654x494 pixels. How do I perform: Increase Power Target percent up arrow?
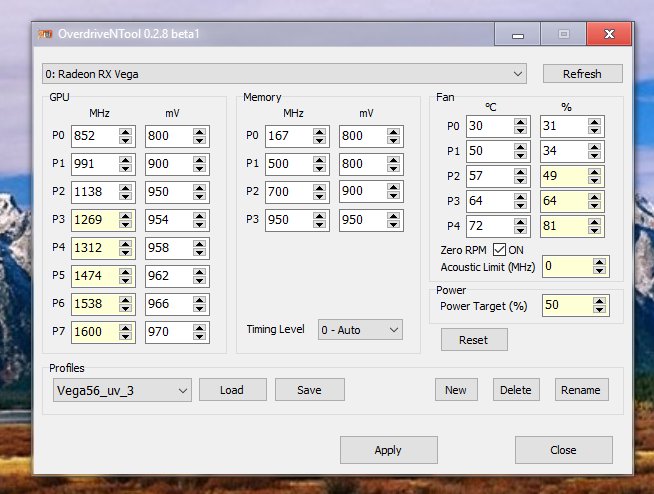click(599, 301)
